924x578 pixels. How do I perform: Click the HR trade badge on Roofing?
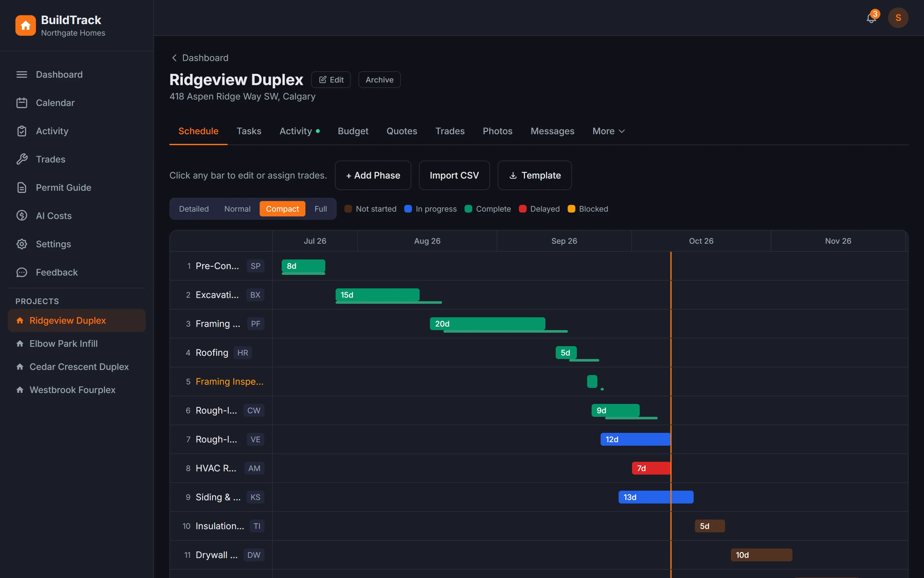[x=243, y=353]
